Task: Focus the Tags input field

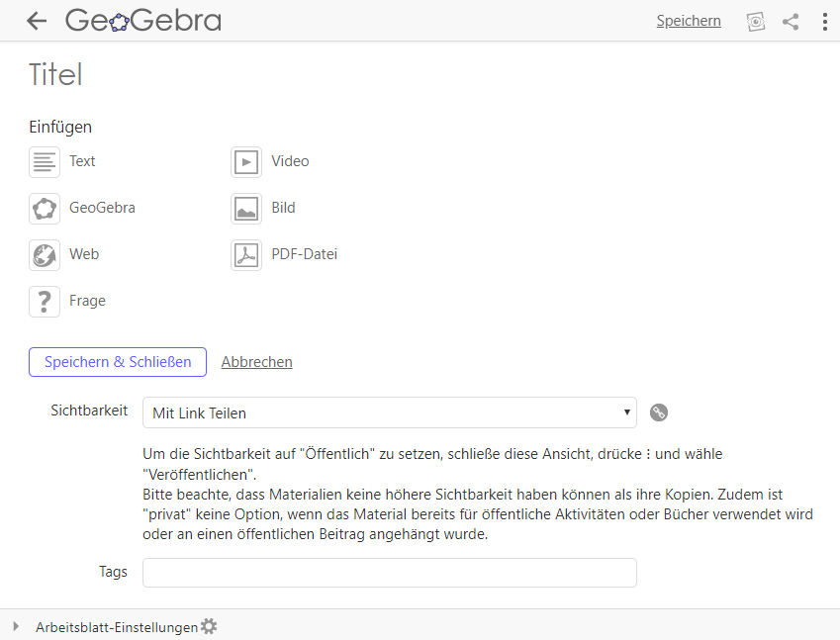Action: click(390, 573)
